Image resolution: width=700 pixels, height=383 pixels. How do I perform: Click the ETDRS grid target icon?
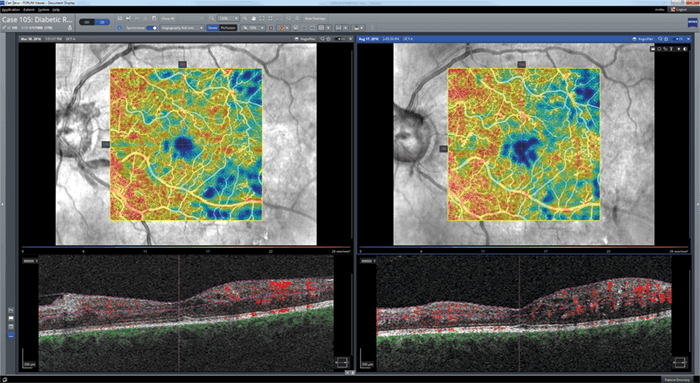pyautogui.click(x=282, y=28)
